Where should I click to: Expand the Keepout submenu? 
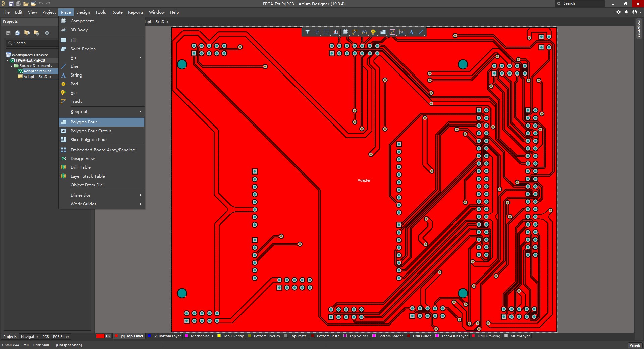coord(102,112)
